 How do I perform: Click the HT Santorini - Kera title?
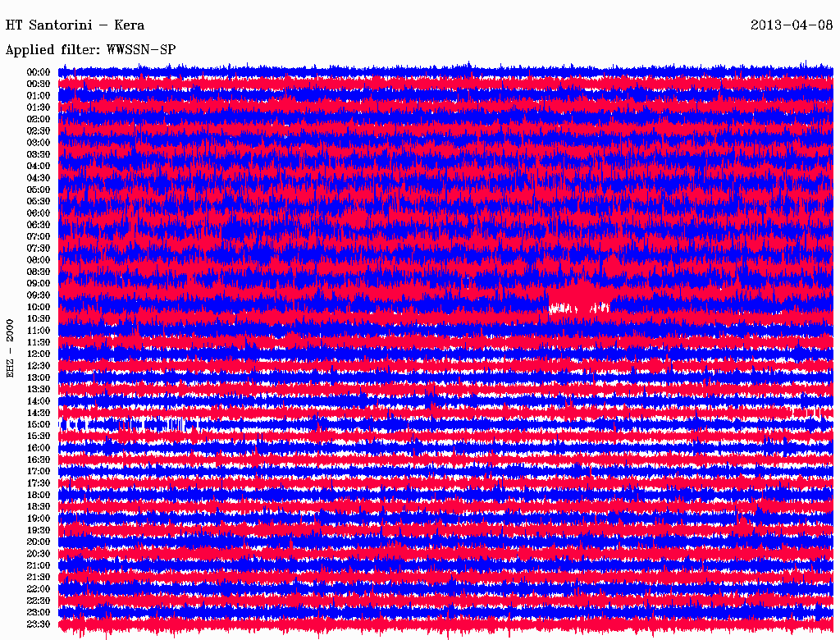pos(75,25)
